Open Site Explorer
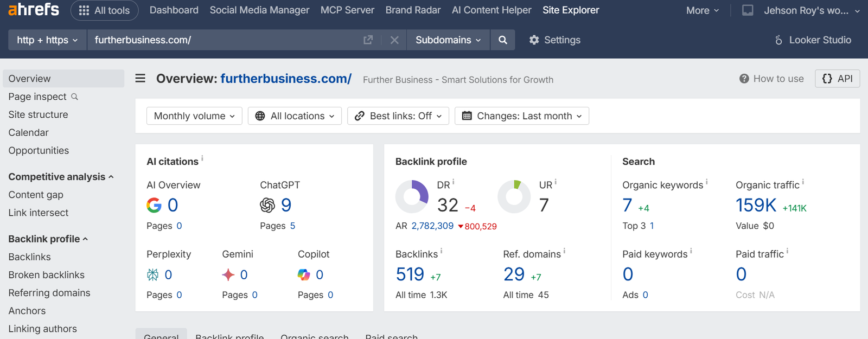 coord(571,10)
